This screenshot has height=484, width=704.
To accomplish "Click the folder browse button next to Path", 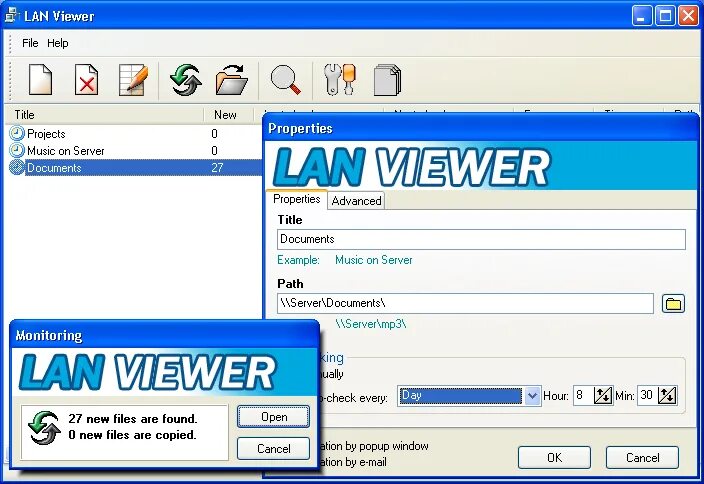I will (x=673, y=304).
